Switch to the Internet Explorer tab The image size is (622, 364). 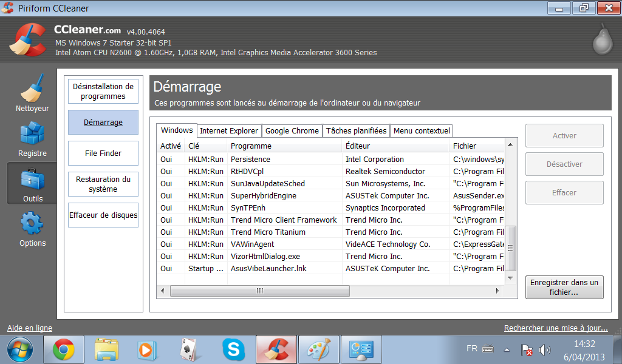point(229,130)
